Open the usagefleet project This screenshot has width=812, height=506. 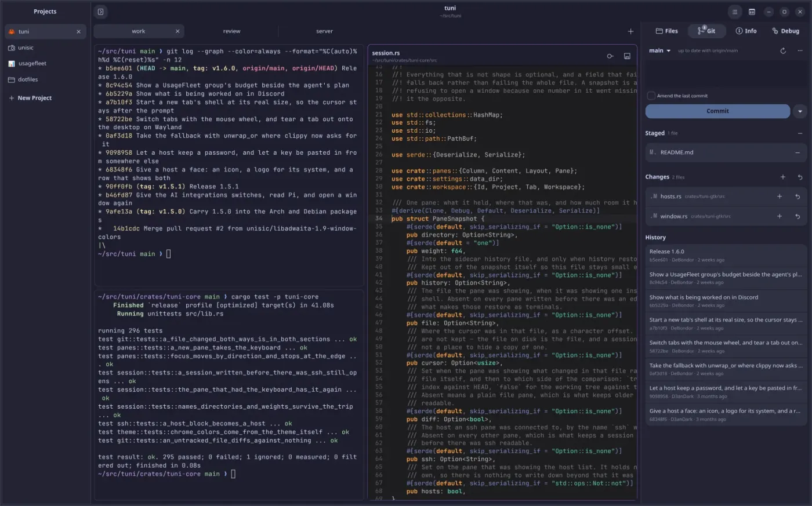(x=45, y=64)
